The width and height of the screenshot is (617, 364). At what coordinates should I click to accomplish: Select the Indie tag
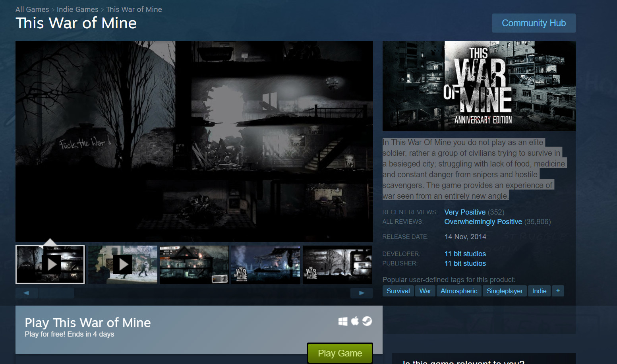[x=539, y=291]
